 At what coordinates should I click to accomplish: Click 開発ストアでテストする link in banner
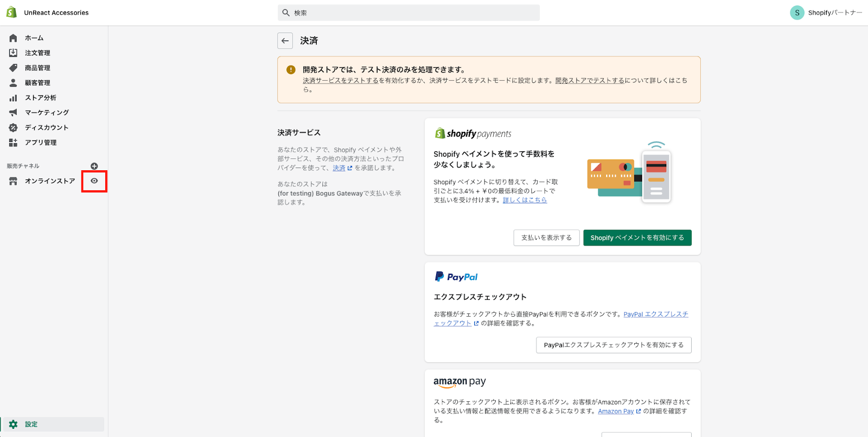click(x=590, y=80)
